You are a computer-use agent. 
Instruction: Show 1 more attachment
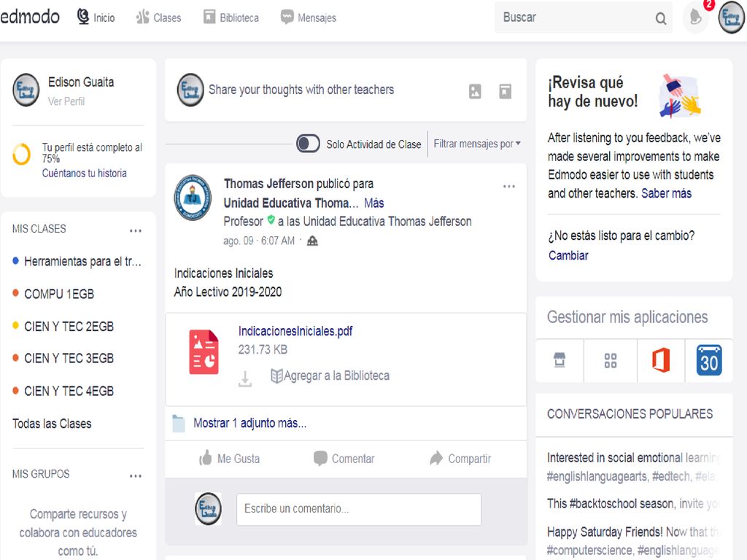click(x=249, y=423)
